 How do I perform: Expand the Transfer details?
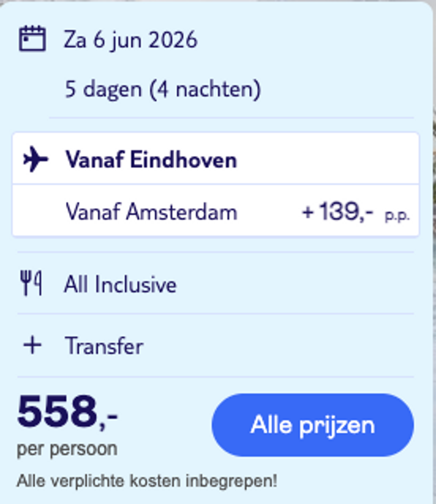click(104, 346)
